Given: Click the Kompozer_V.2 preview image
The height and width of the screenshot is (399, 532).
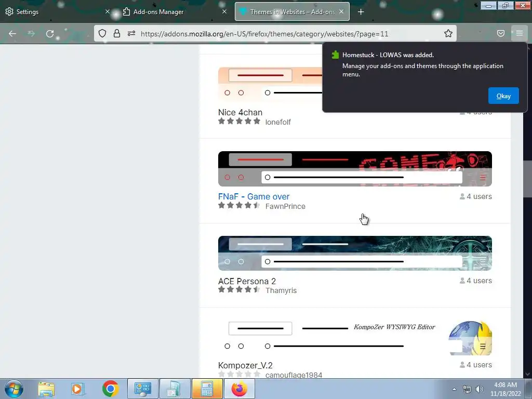Looking at the screenshot, I should click(x=355, y=338).
